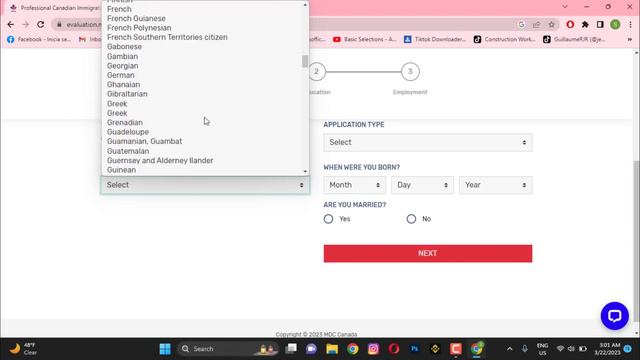
Task: Collapse the nationality Select dropdown
Action: (205, 185)
